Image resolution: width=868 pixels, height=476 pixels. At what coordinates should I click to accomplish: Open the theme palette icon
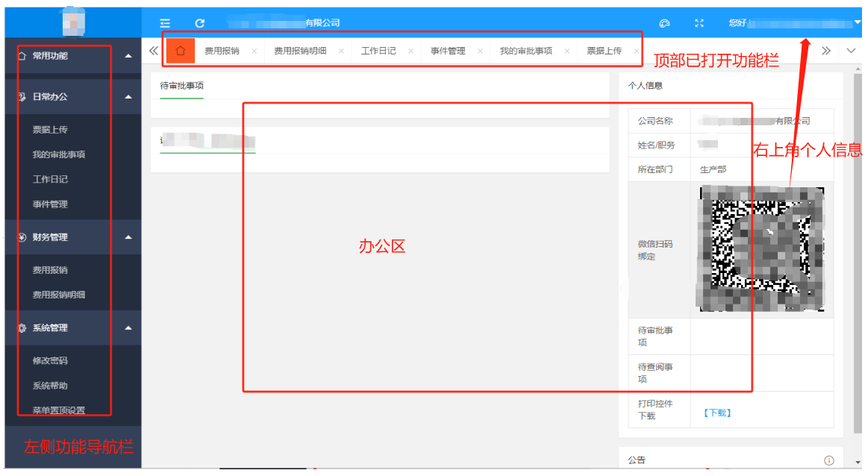(x=665, y=23)
